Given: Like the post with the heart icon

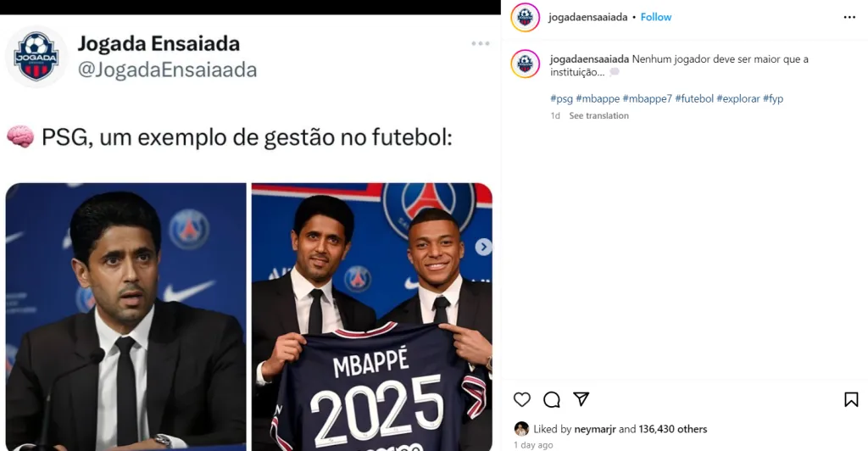Looking at the screenshot, I should [x=522, y=399].
